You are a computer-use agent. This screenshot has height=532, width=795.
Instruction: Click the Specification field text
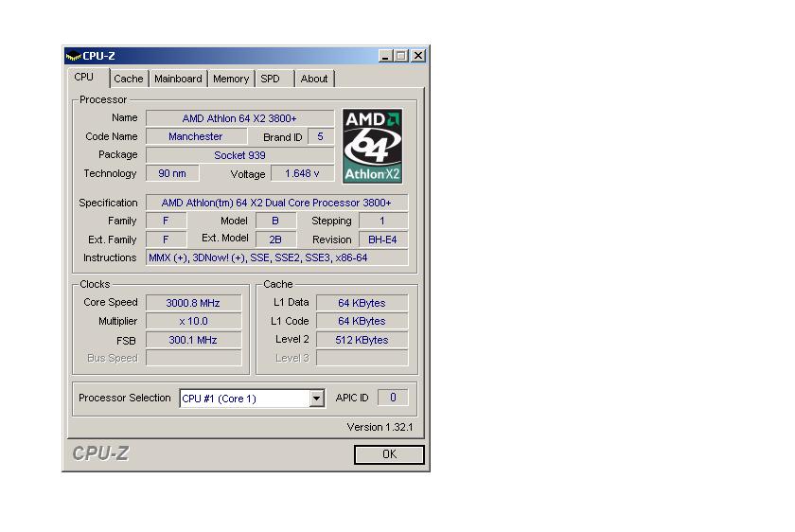coord(276,203)
